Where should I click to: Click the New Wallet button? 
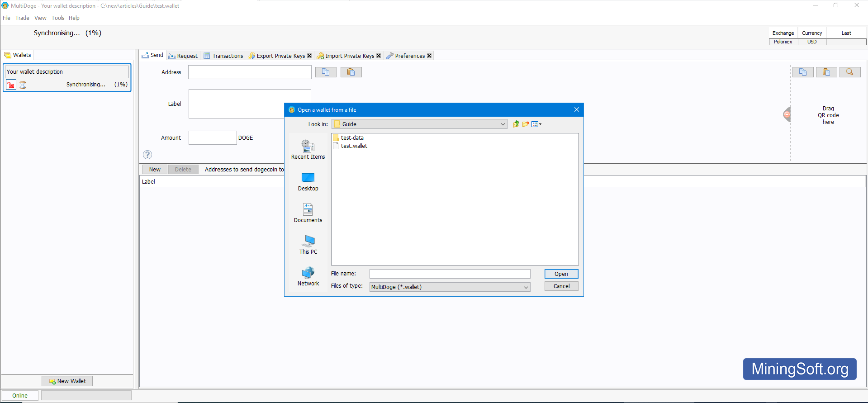(67, 381)
